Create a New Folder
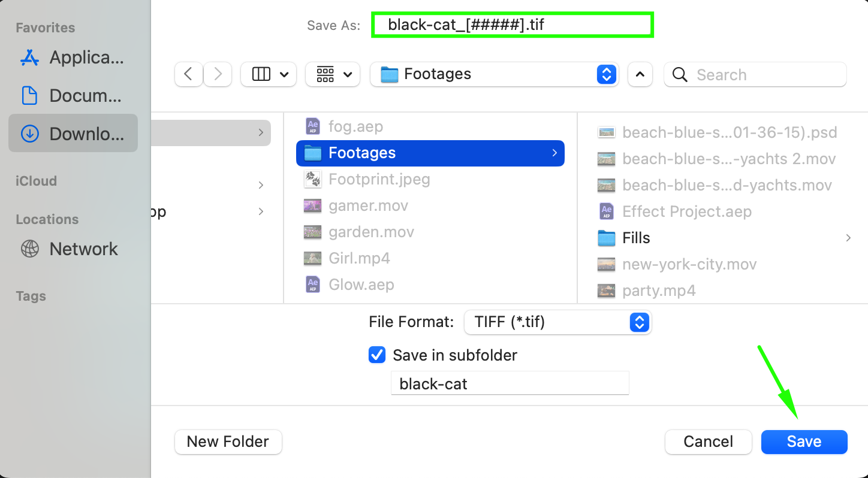Screen dimensions: 868x478 tap(228, 442)
